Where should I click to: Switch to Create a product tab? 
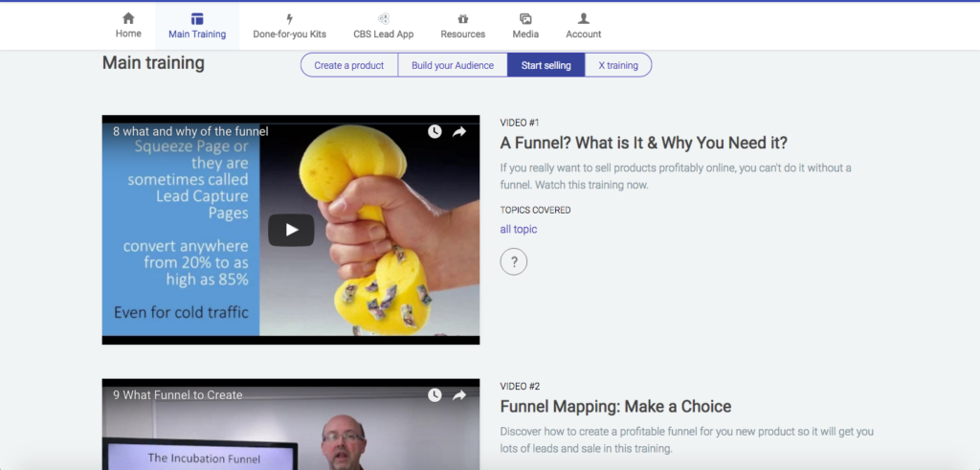pyautogui.click(x=348, y=65)
